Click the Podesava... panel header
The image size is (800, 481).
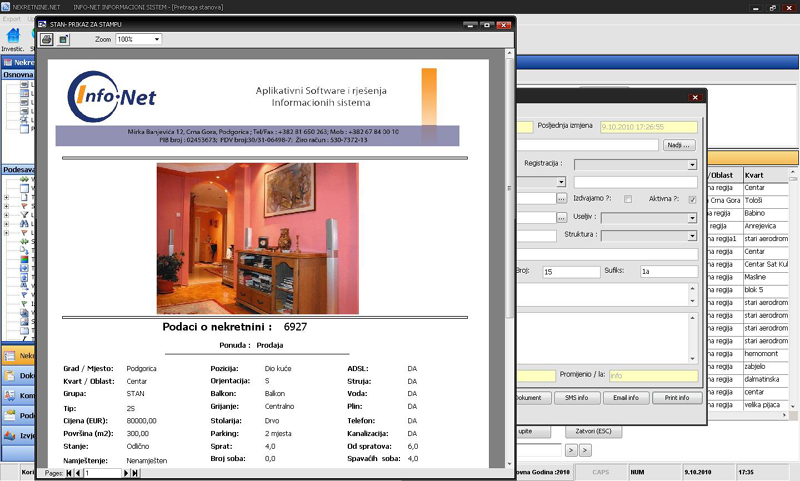coord(18,169)
